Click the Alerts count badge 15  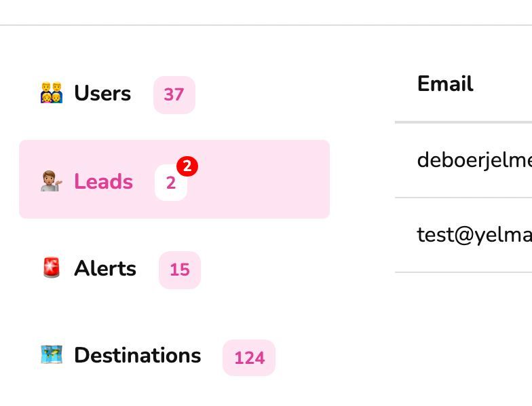point(180,270)
